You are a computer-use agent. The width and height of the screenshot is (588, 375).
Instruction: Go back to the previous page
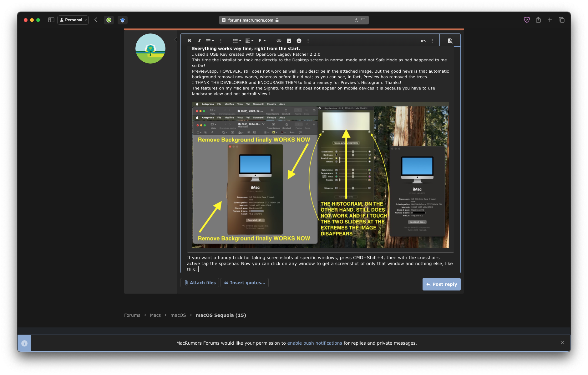[96, 20]
